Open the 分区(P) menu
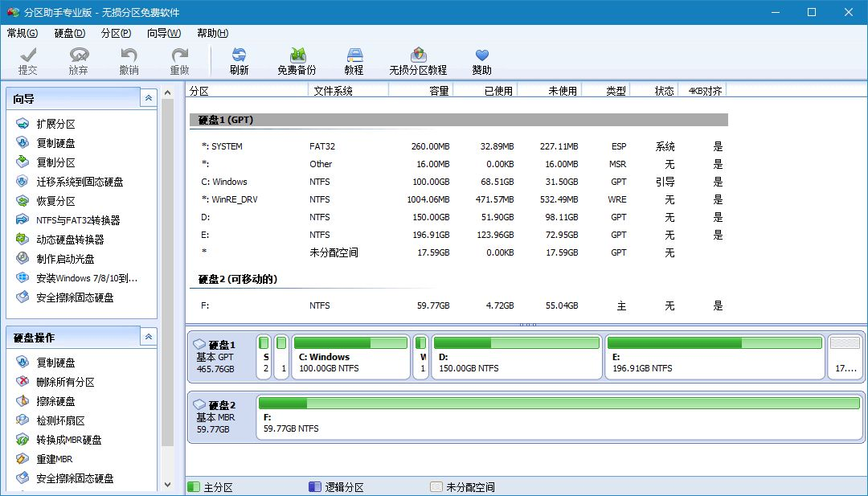 coord(117,33)
